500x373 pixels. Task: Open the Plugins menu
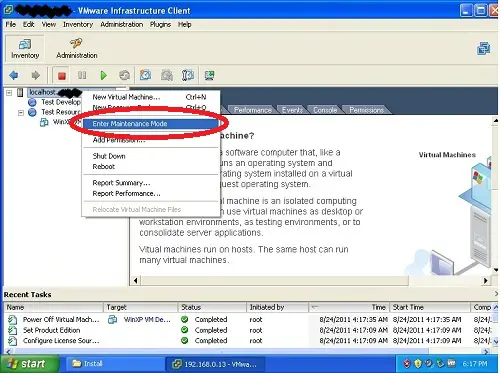pos(160,24)
